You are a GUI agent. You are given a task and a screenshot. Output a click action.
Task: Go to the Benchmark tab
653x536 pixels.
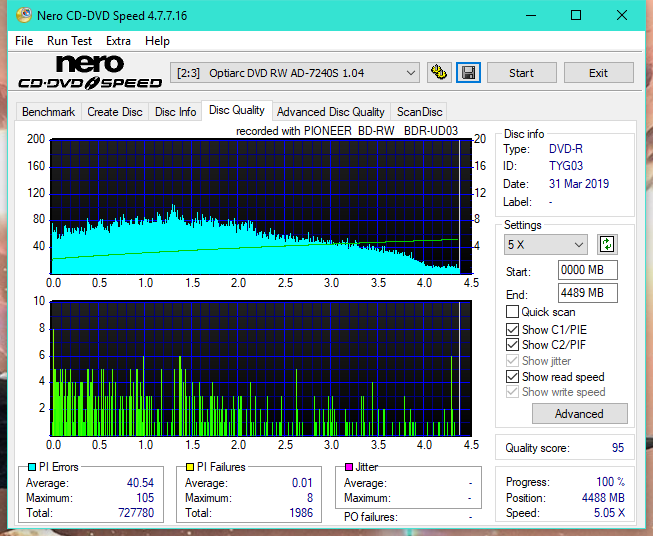[48, 112]
